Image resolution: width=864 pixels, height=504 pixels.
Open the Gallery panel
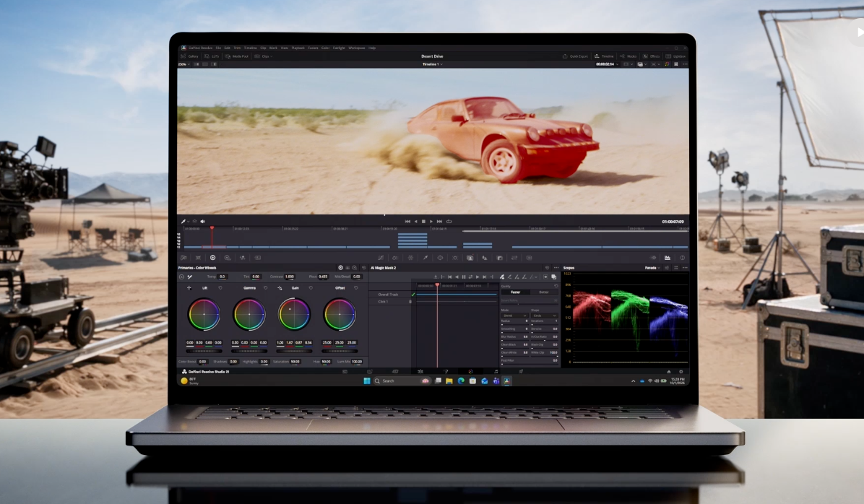click(x=189, y=56)
